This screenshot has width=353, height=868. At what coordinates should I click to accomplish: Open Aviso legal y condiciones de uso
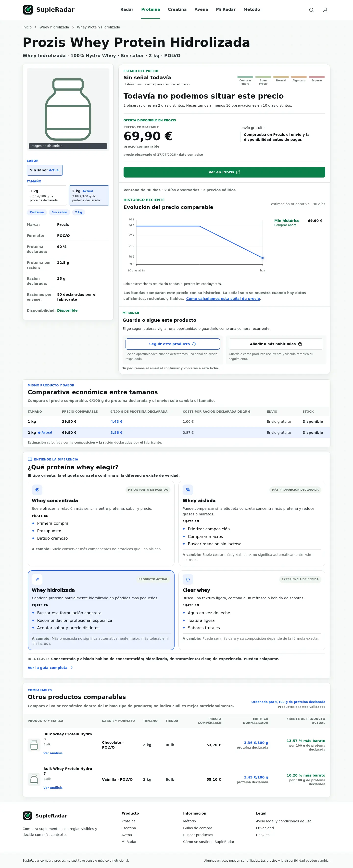coord(284,821)
